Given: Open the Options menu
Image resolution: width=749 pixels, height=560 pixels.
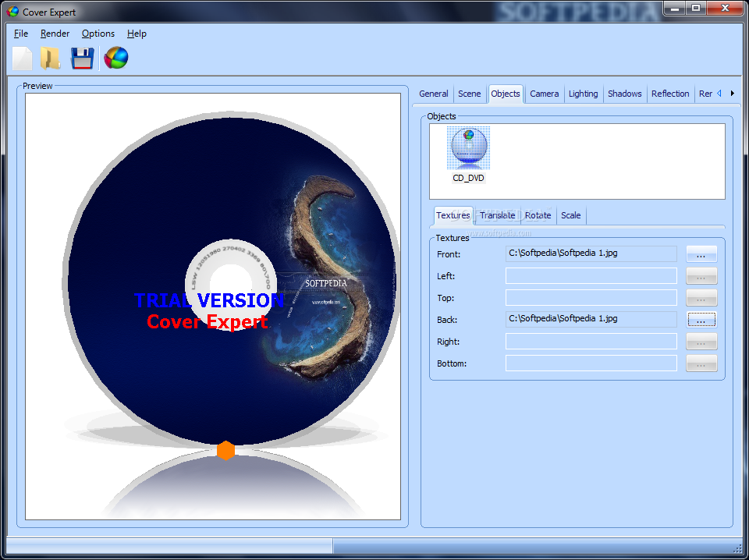Looking at the screenshot, I should (x=98, y=34).
